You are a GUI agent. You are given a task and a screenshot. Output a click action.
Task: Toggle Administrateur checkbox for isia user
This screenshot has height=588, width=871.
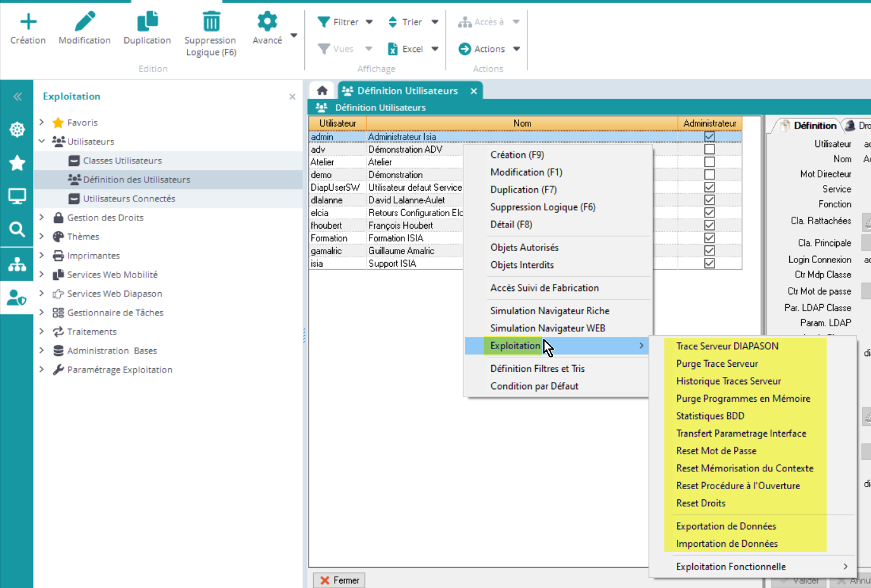pos(709,264)
